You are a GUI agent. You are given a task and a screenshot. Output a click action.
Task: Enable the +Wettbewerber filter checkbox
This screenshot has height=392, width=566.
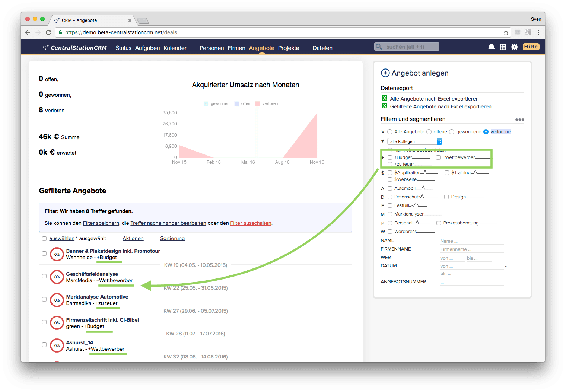click(438, 157)
